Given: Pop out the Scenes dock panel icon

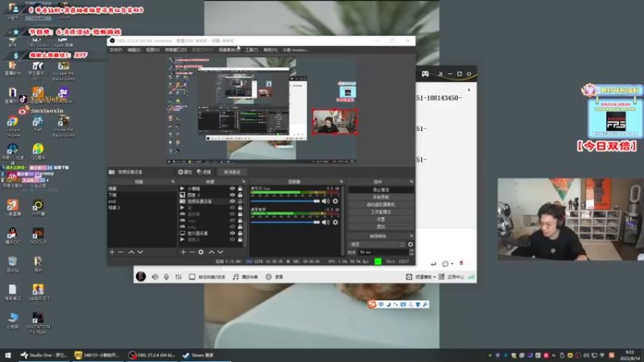Looking at the screenshot, I should (173, 182).
